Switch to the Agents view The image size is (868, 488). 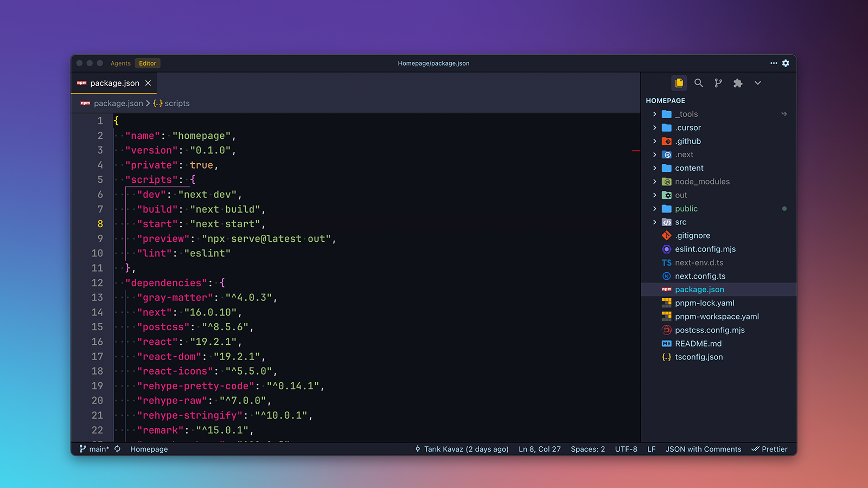(x=120, y=63)
